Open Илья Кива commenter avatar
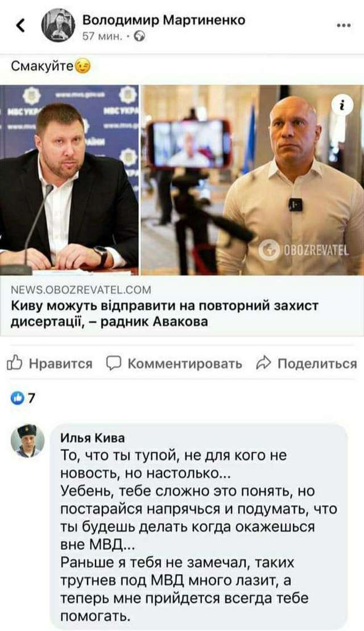The image size is (364, 631). click(x=28, y=441)
